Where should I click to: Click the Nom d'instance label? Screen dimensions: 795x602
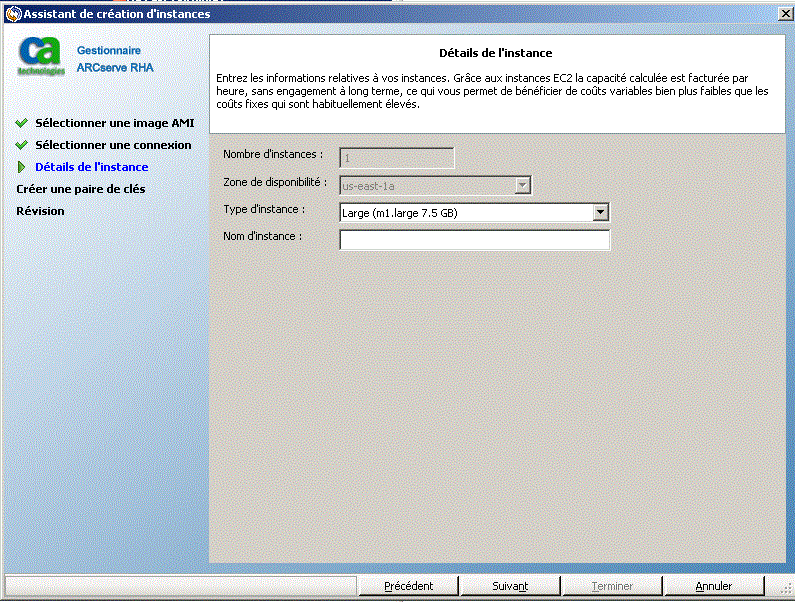[x=262, y=236]
